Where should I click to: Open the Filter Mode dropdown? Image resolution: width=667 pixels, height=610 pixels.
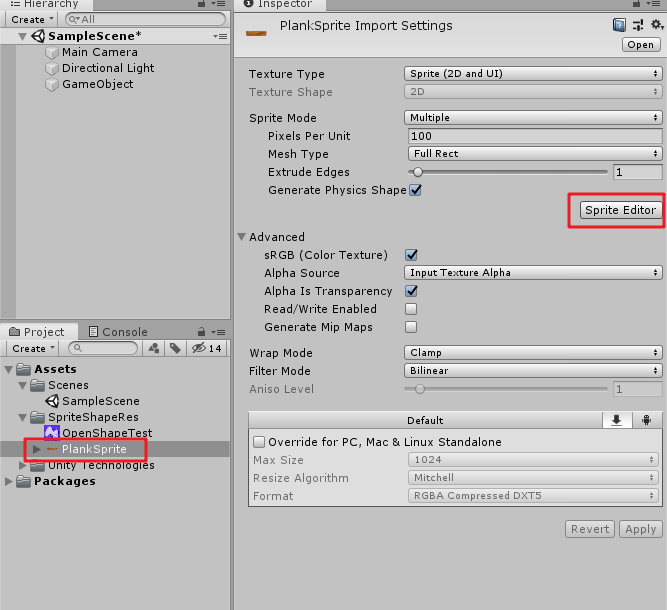coord(533,371)
